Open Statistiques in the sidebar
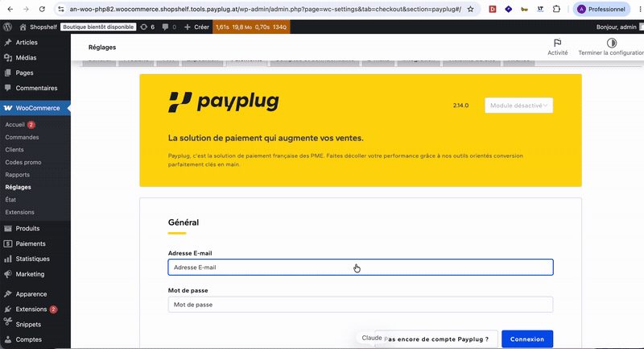Screen dimensions: 644x349 (32, 259)
